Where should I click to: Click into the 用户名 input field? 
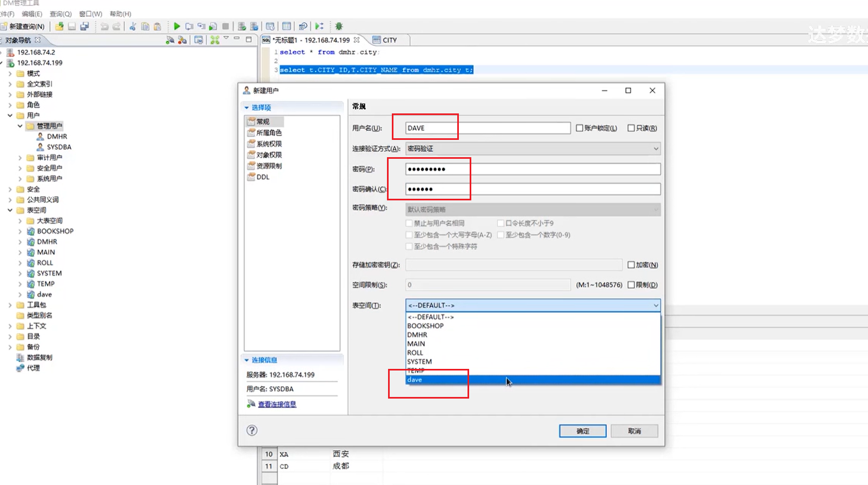pyautogui.click(x=488, y=128)
